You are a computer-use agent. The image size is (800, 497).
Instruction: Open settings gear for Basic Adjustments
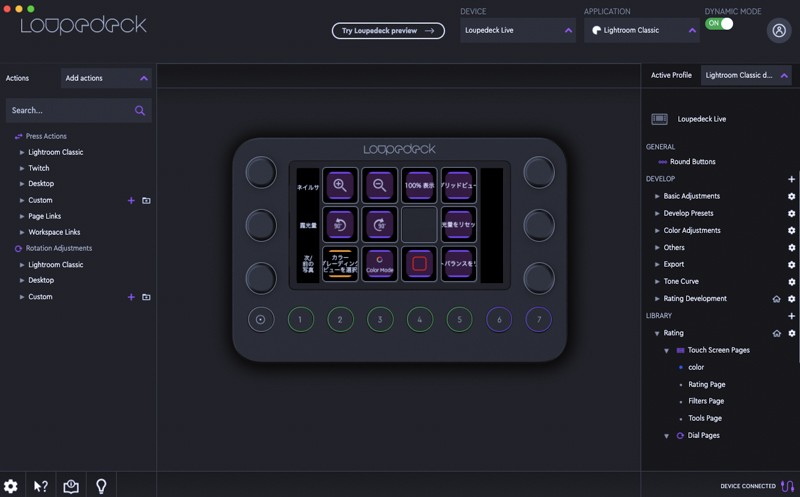pos(791,196)
